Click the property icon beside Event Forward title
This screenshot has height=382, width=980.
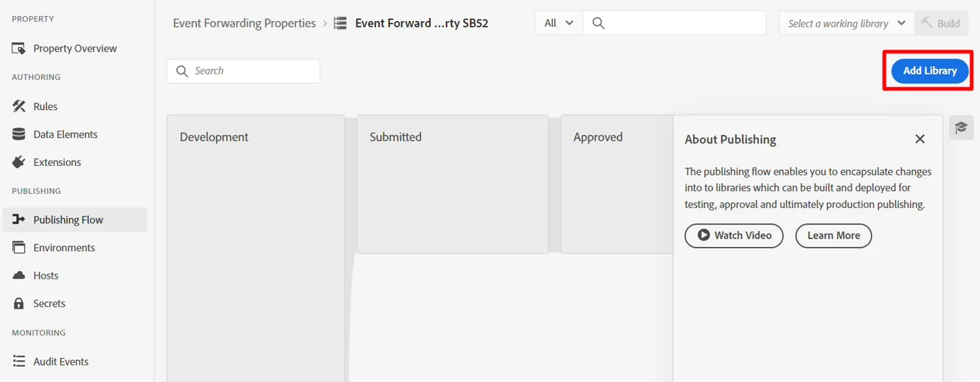[x=341, y=24]
